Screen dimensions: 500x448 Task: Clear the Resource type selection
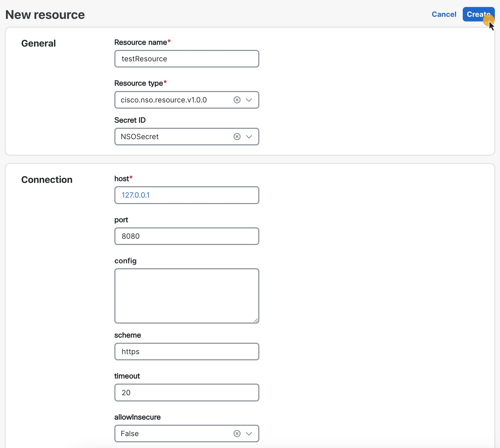(237, 100)
